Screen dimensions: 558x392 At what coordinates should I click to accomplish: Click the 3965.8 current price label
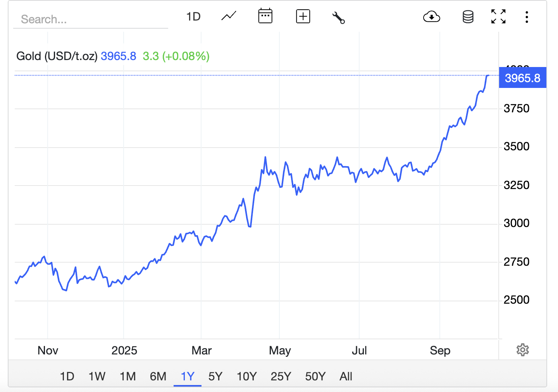pos(522,78)
